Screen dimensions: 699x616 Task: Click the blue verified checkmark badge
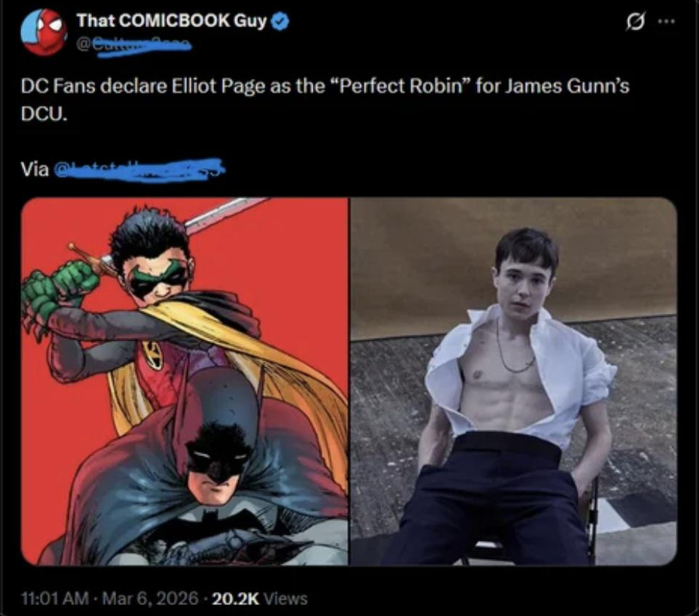click(280, 21)
